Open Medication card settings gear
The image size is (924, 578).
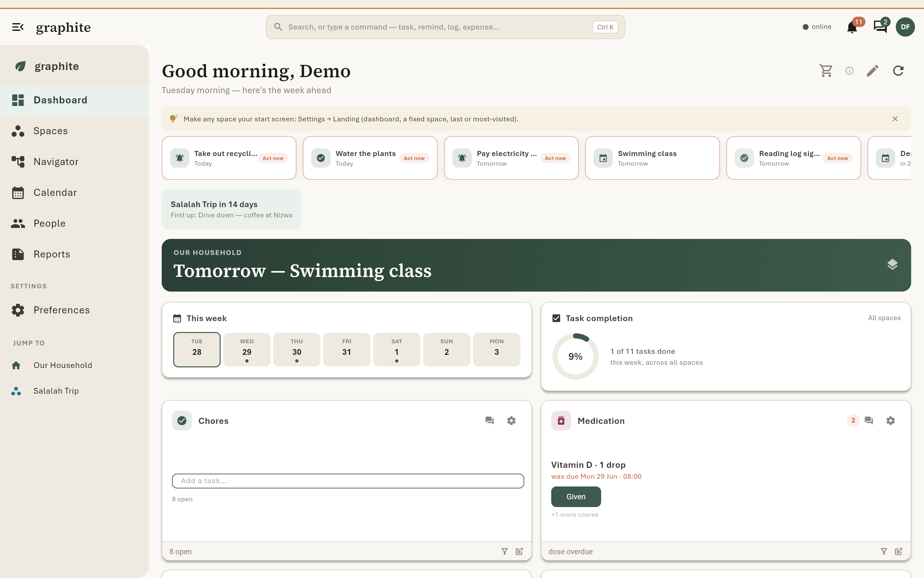(x=890, y=421)
